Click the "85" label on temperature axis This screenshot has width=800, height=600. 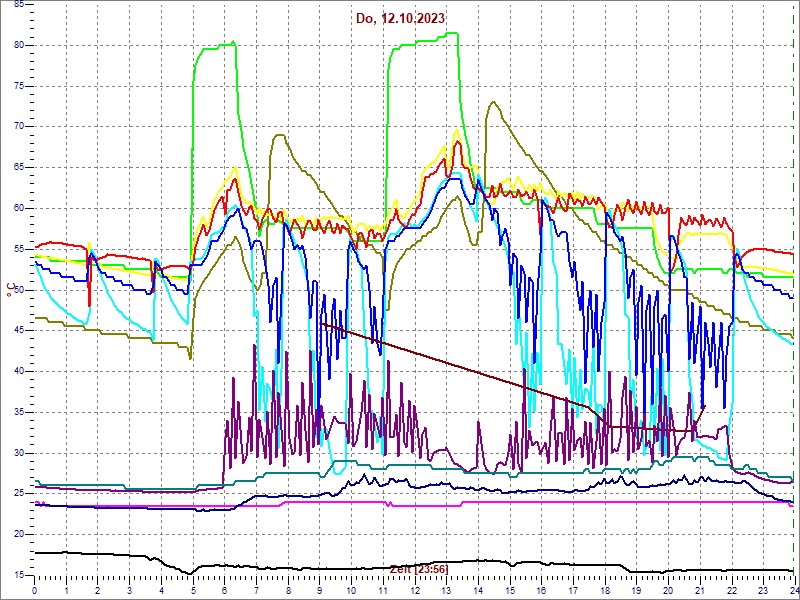(x=18, y=4)
